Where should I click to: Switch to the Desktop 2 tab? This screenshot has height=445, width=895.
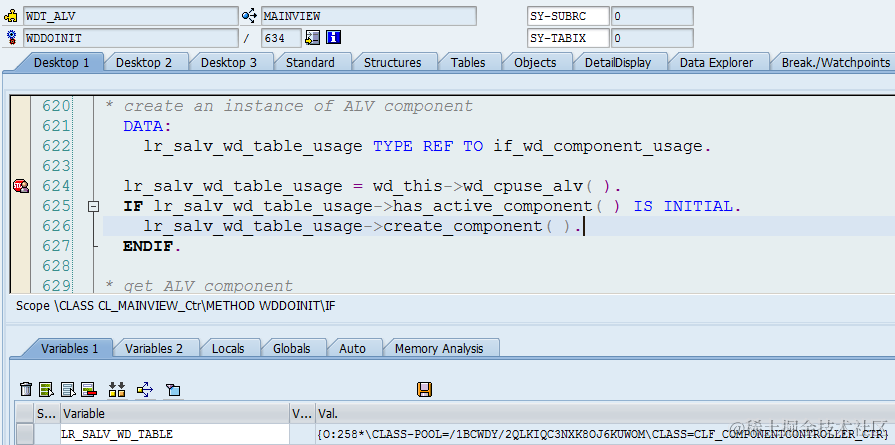click(144, 63)
